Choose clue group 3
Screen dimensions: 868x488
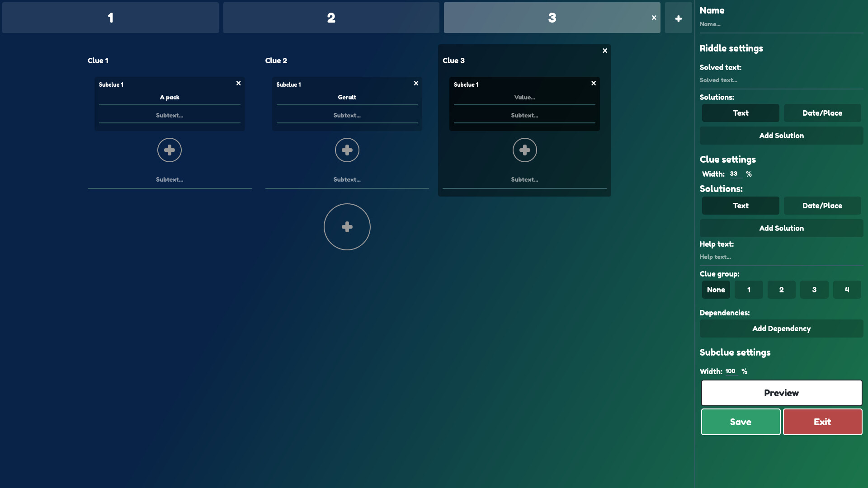(814, 290)
